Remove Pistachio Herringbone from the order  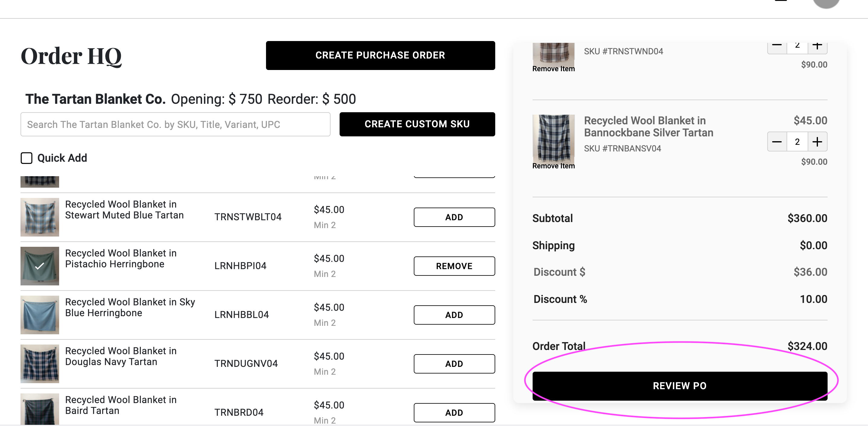coord(454,266)
